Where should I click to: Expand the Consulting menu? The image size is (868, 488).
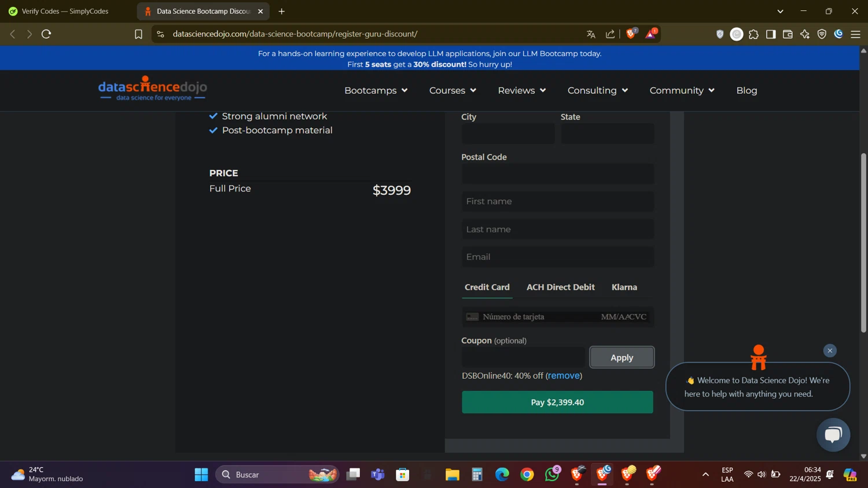point(597,90)
